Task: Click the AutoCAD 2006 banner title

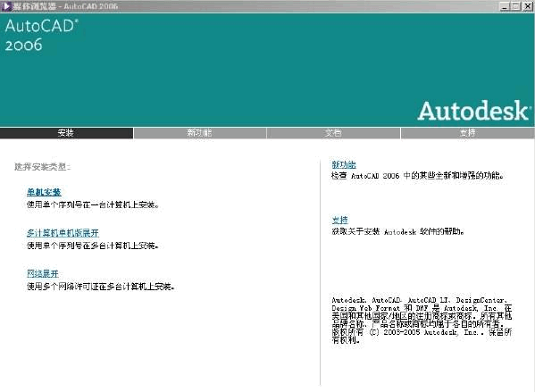Action: 41,35
